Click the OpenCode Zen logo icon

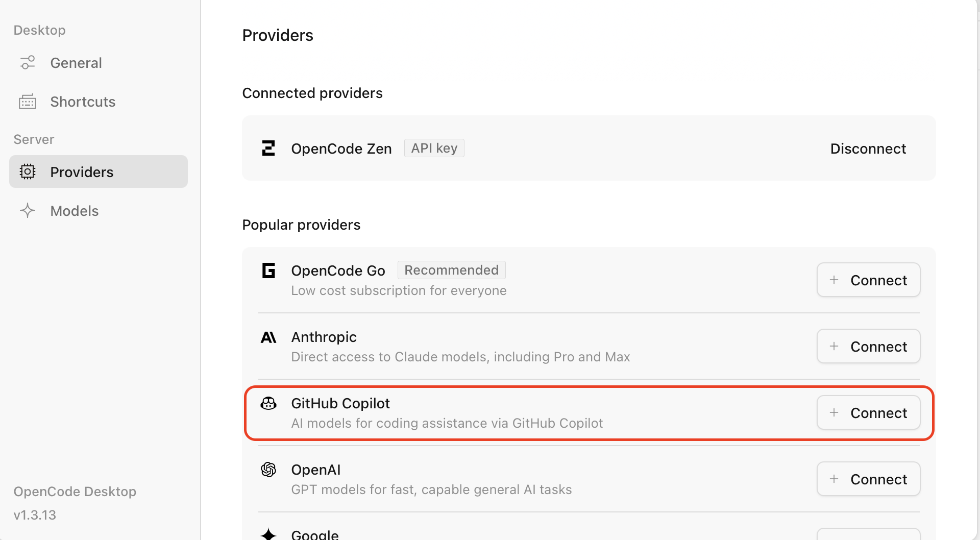pyautogui.click(x=268, y=149)
